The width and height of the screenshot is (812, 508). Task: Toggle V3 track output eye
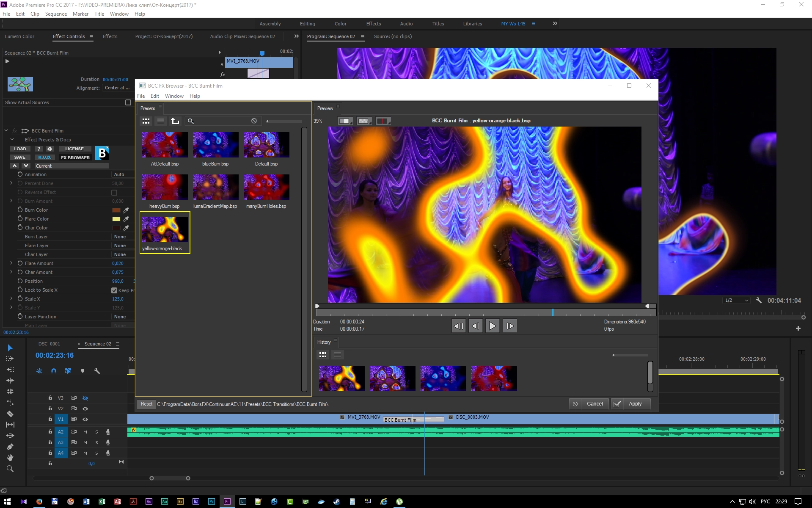click(x=85, y=398)
